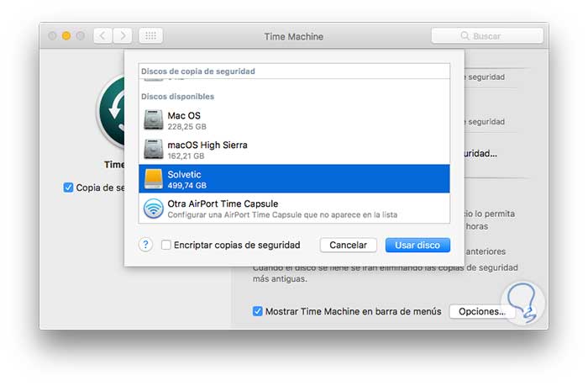Image resolution: width=588 pixels, height=386 pixels.
Task: Click the Cancelar button
Action: [349, 246]
